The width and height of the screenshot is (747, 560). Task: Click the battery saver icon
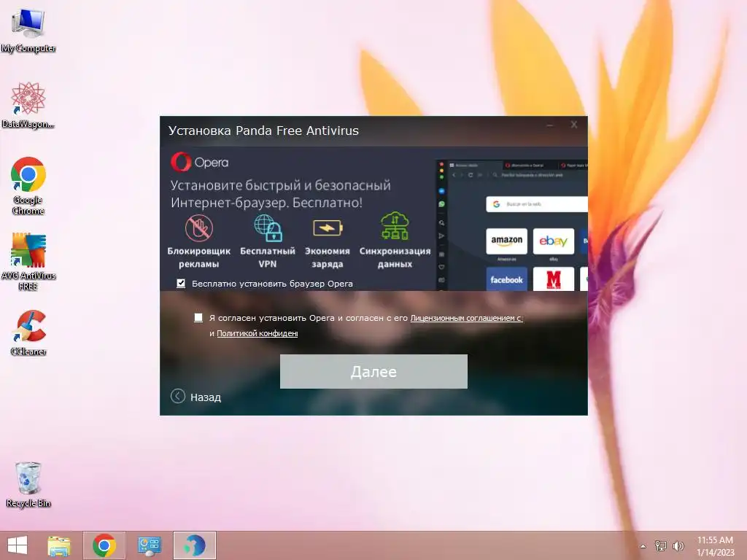click(x=328, y=227)
